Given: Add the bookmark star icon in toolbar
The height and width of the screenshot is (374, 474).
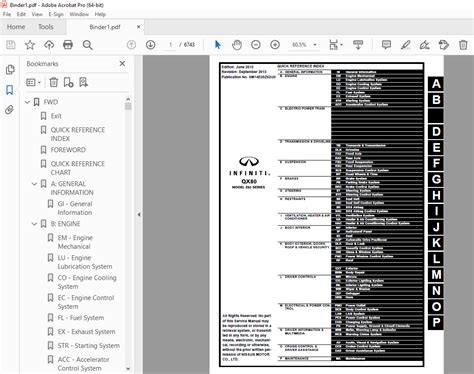Looking at the screenshot, I should coord(30,45).
